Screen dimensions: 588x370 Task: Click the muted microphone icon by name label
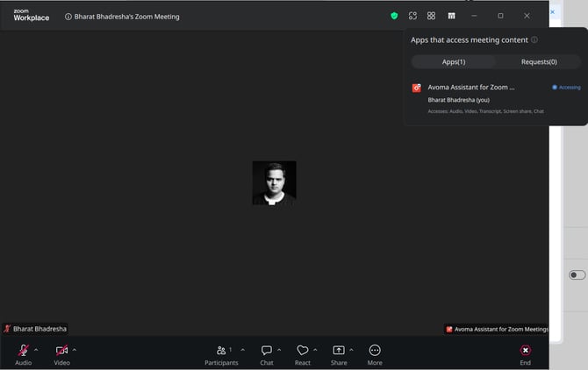[7, 329]
